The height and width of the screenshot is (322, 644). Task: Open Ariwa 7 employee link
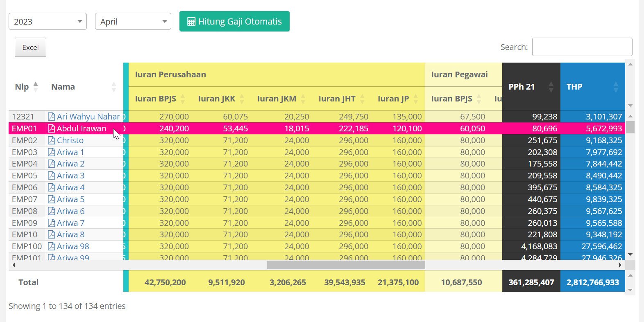(x=70, y=223)
